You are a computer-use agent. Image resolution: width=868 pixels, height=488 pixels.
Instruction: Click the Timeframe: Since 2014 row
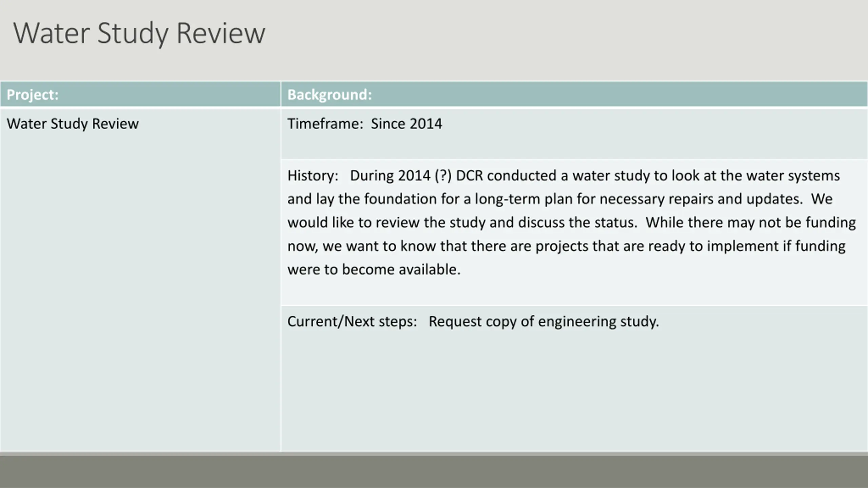pos(574,134)
